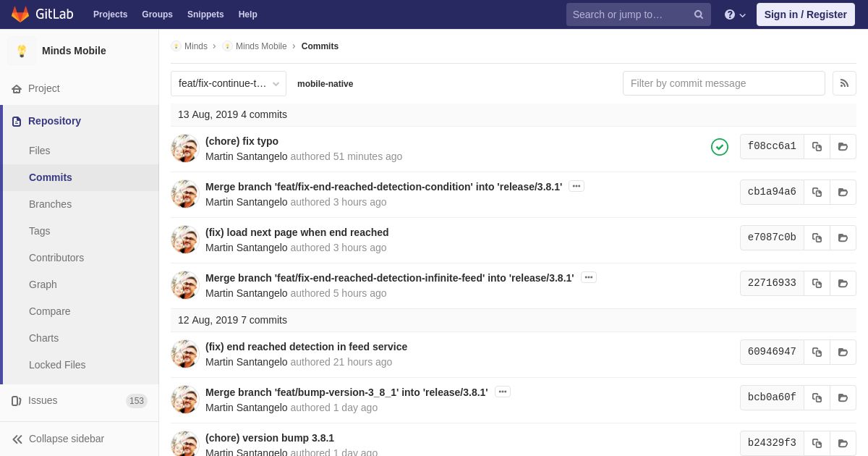Viewport: 868px width, 456px height.
Task: Click the mobile-native path link
Action: pyautogui.click(x=325, y=84)
